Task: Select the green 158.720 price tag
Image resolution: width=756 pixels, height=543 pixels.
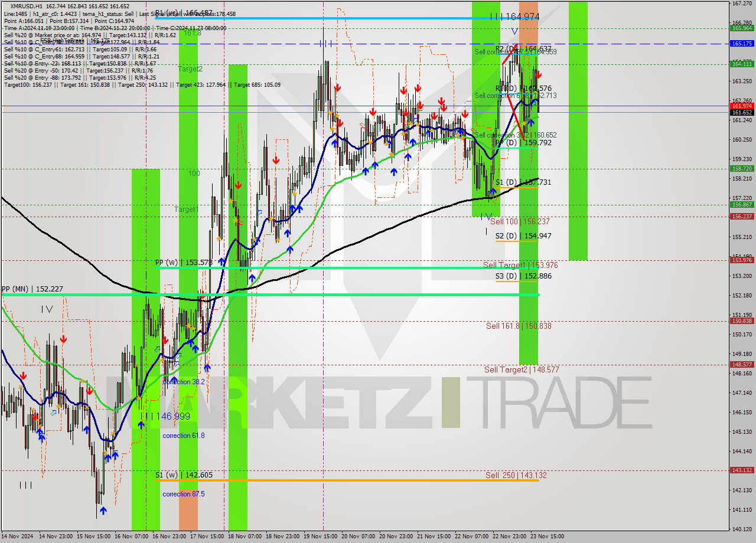Action: click(742, 169)
